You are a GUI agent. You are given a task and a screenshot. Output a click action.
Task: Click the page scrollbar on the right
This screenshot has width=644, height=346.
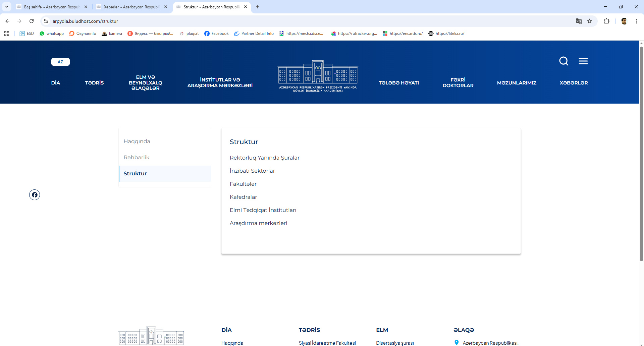point(641,134)
